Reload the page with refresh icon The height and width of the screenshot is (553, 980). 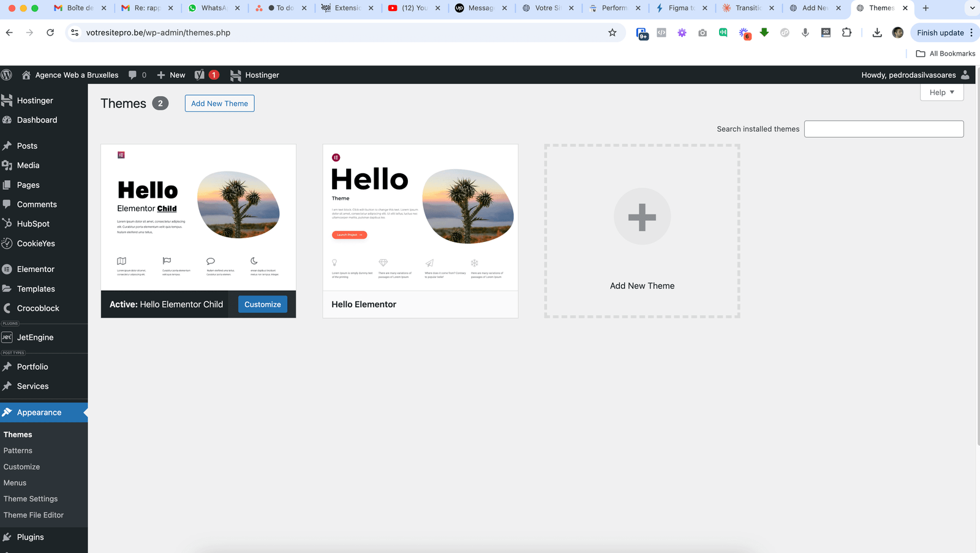50,32
